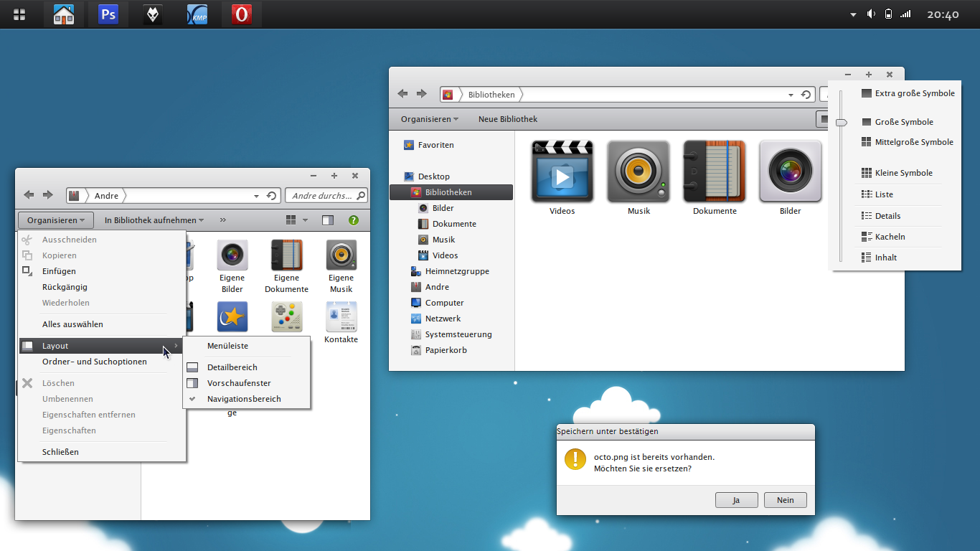Expand hidden tray icons arrow
This screenshot has width=980, height=551.
coord(853,14)
